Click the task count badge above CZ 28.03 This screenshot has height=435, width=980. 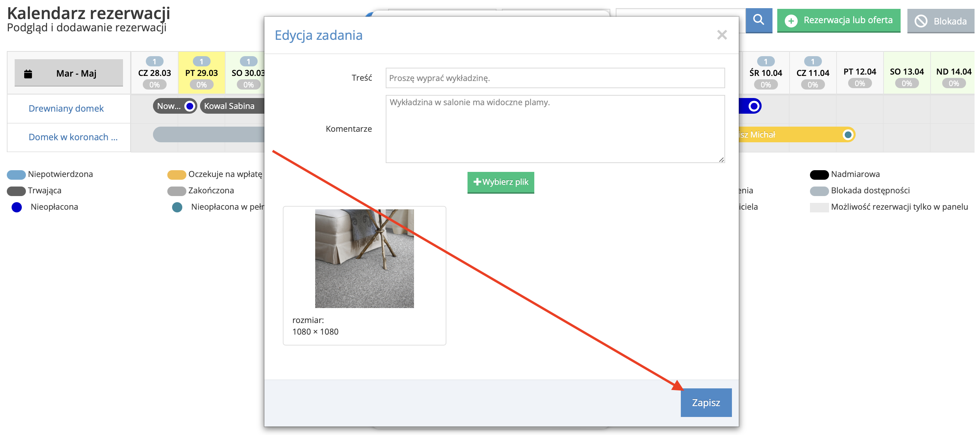point(154,61)
